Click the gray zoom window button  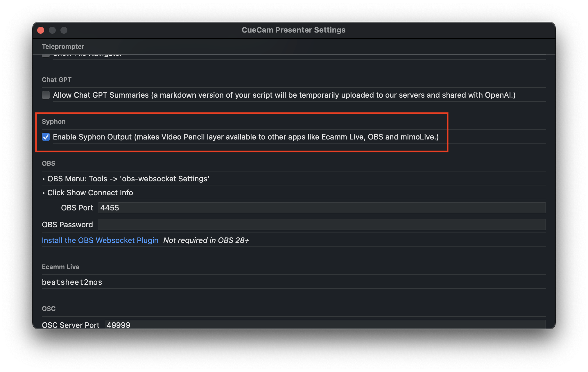pos(64,30)
